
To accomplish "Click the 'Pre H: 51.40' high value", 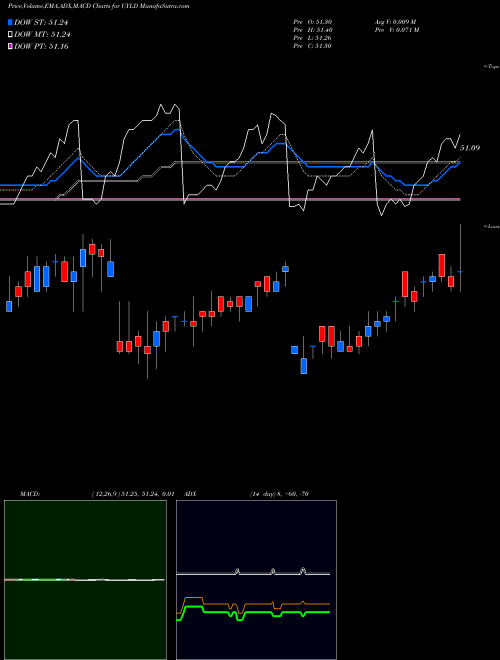I will pyautogui.click(x=312, y=29).
